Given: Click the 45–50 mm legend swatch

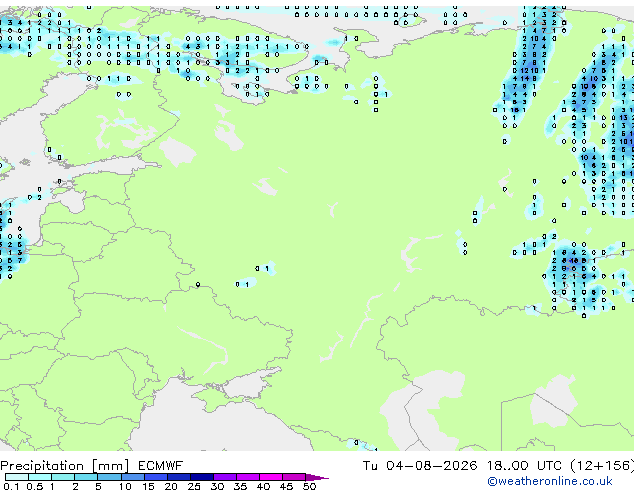Looking at the screenshot, I should coord(294,477).
